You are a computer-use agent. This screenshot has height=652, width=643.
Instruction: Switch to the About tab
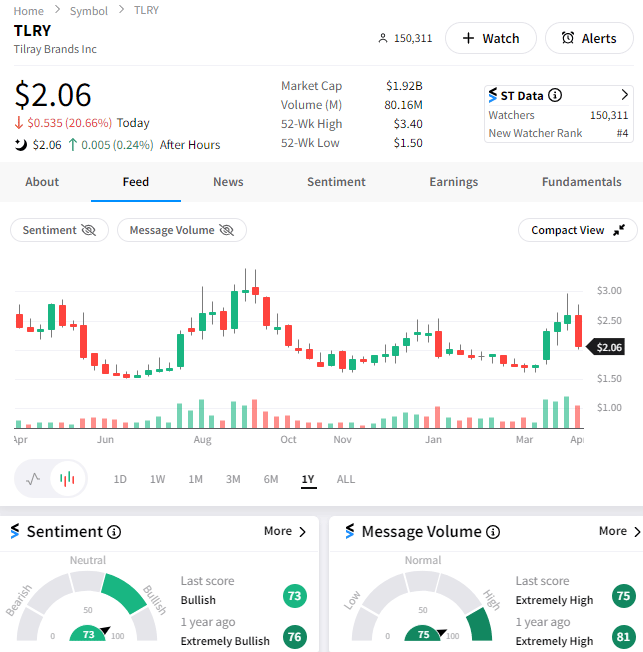pyautogui.click(x=42, y=182)
